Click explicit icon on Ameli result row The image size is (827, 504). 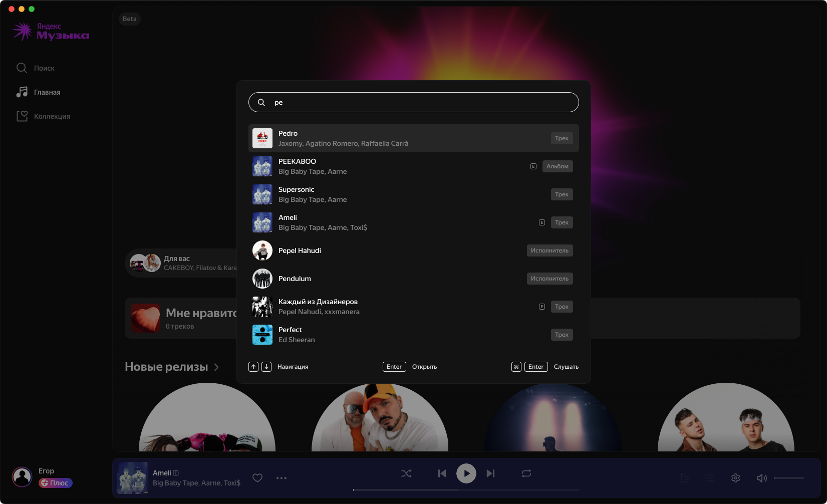(542, 222)
